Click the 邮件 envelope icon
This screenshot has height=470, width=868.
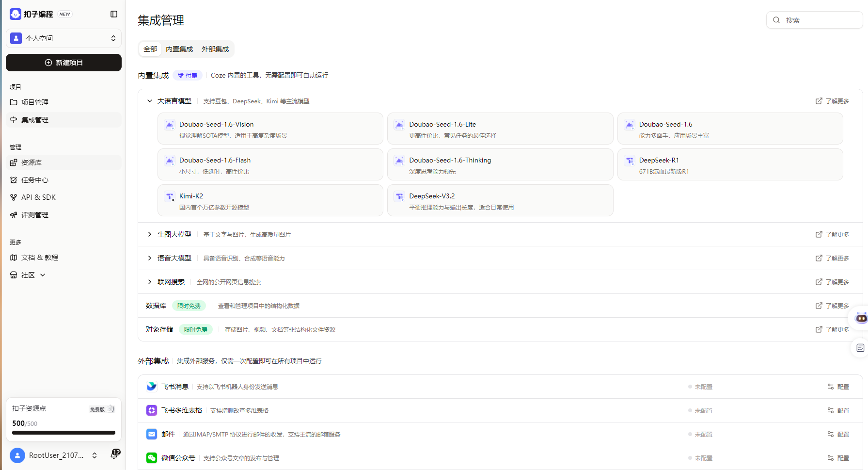pyautogui.click(x=152, y=434)
